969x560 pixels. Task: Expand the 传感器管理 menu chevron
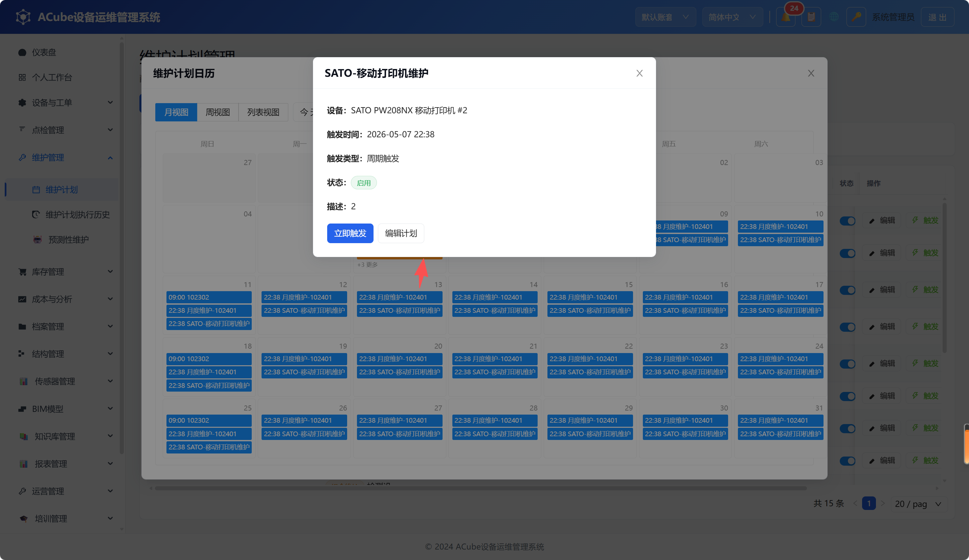tap(110, 381)
